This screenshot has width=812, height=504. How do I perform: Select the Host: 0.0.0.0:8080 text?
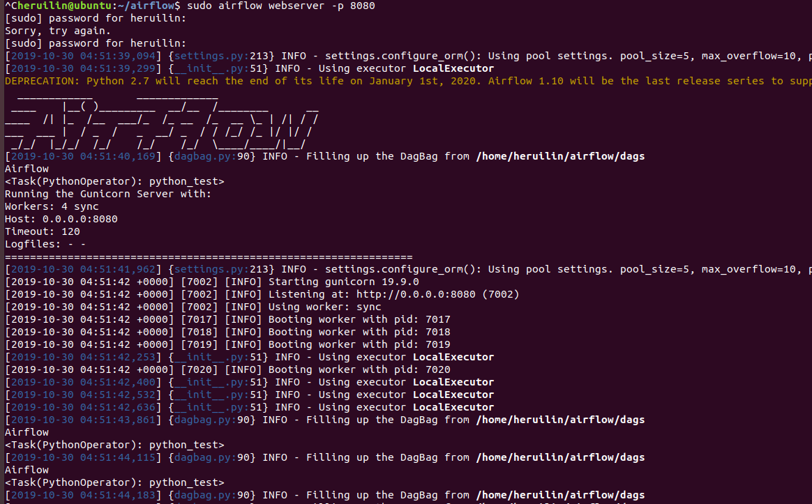point(63,218)
